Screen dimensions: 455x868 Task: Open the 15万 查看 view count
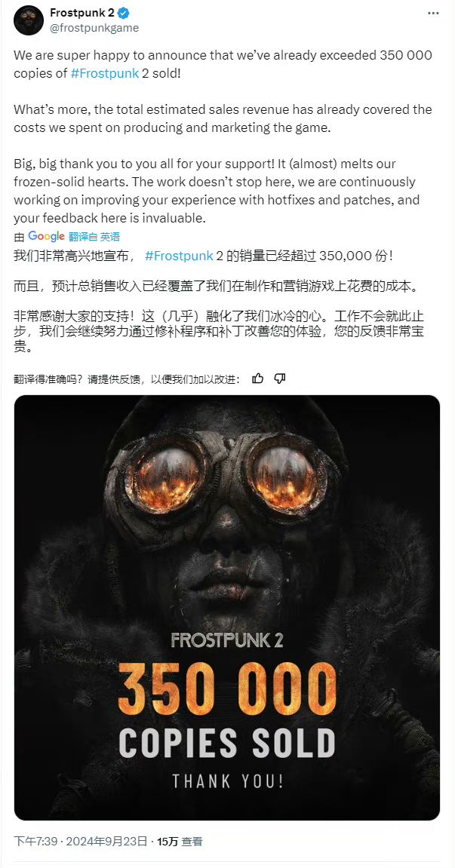tap(180, 842)
